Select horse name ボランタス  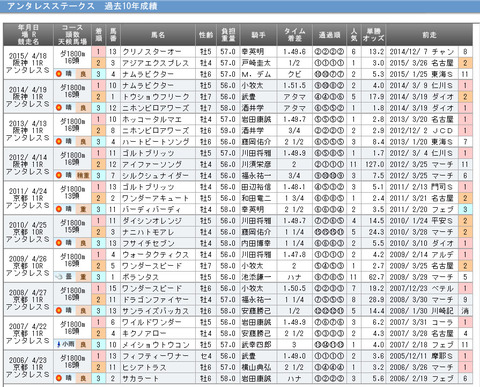point(140,277)
